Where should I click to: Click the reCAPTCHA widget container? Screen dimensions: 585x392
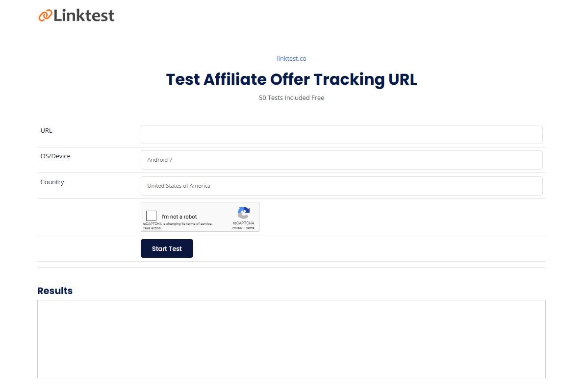click(200, 217)
